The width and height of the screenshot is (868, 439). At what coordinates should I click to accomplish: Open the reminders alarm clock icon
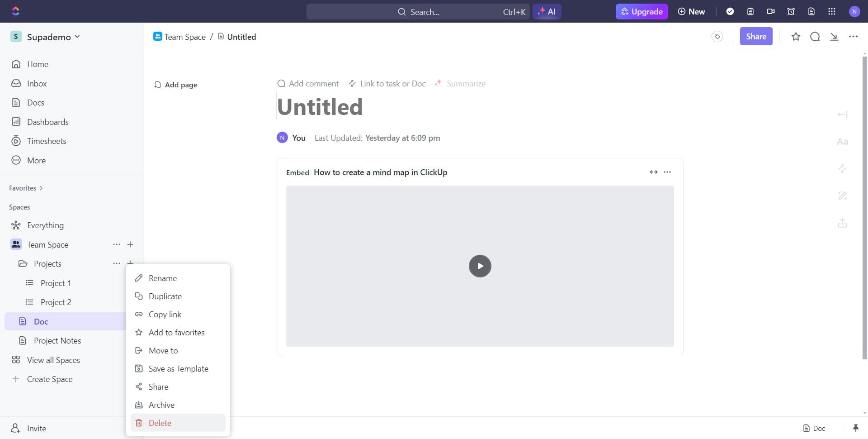pos(791,11)
